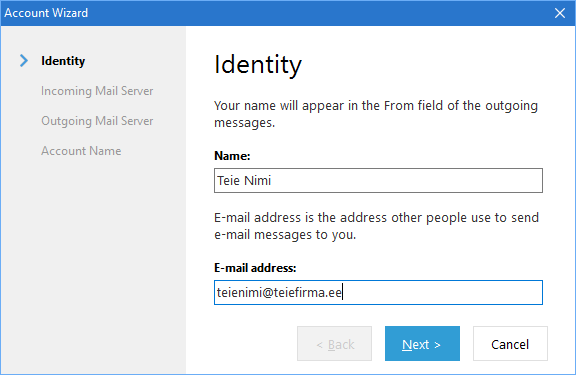Click the bold Name: label

pyautogui.click(x=232, y=156)
